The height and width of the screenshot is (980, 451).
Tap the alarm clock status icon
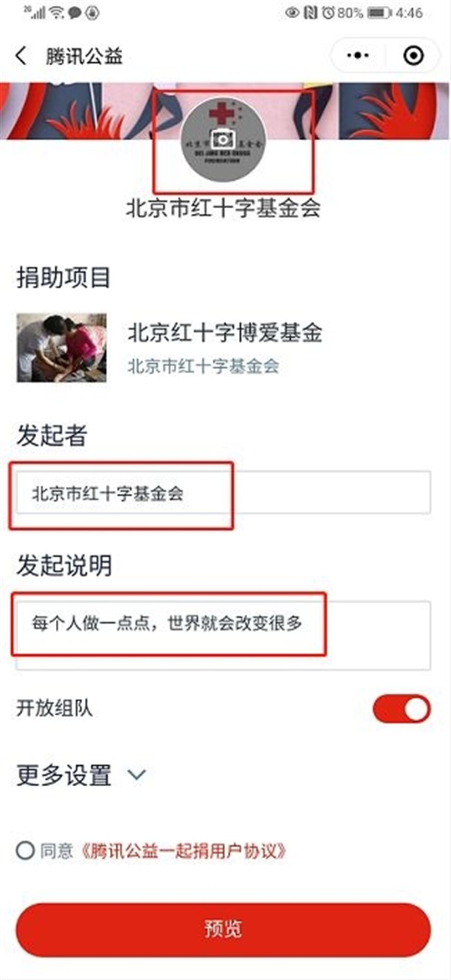pos(328,12)
